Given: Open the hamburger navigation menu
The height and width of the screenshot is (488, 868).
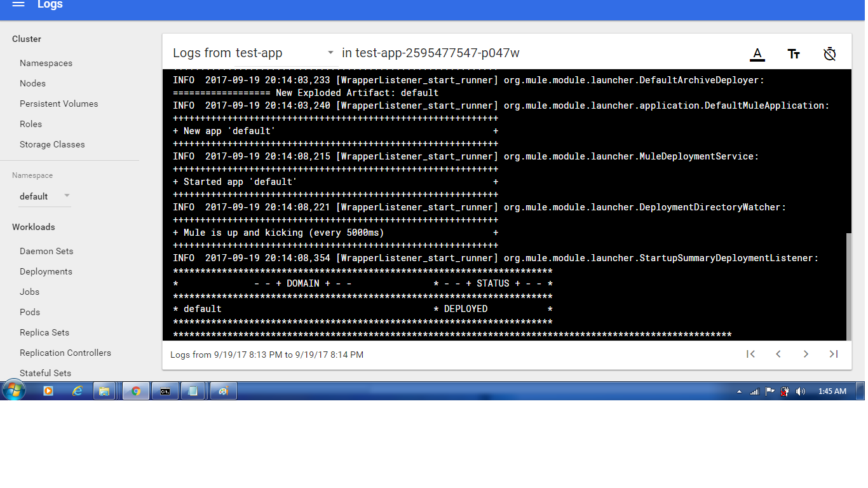Looking at the screenshot, I should (x=18, y=4).
